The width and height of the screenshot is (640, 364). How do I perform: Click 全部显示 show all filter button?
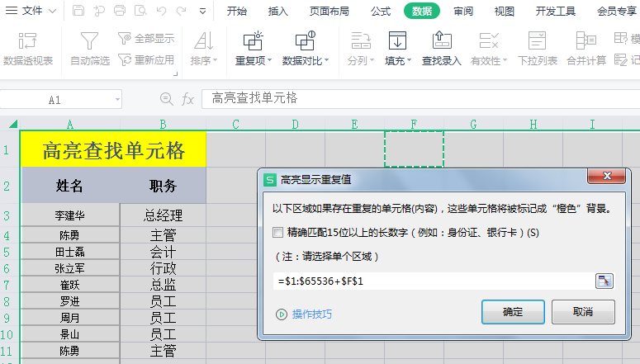146,38
